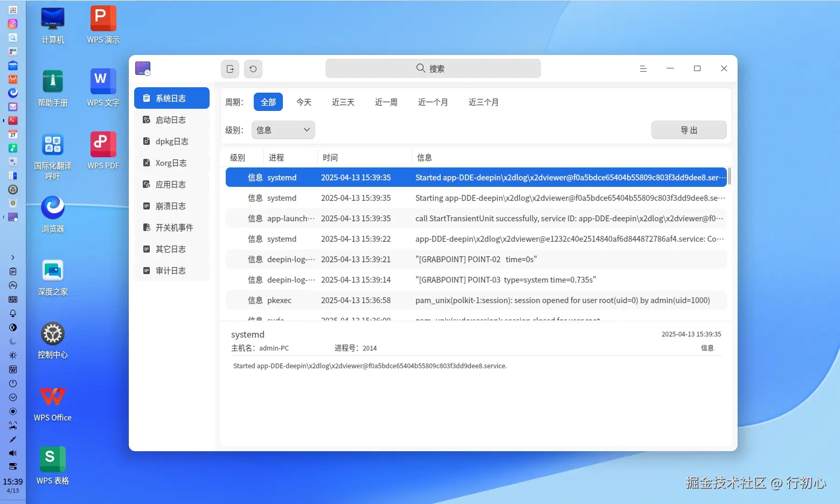Open the WPS 表格 desktop icon
840x504 pixels.
[x=53, y=466]
